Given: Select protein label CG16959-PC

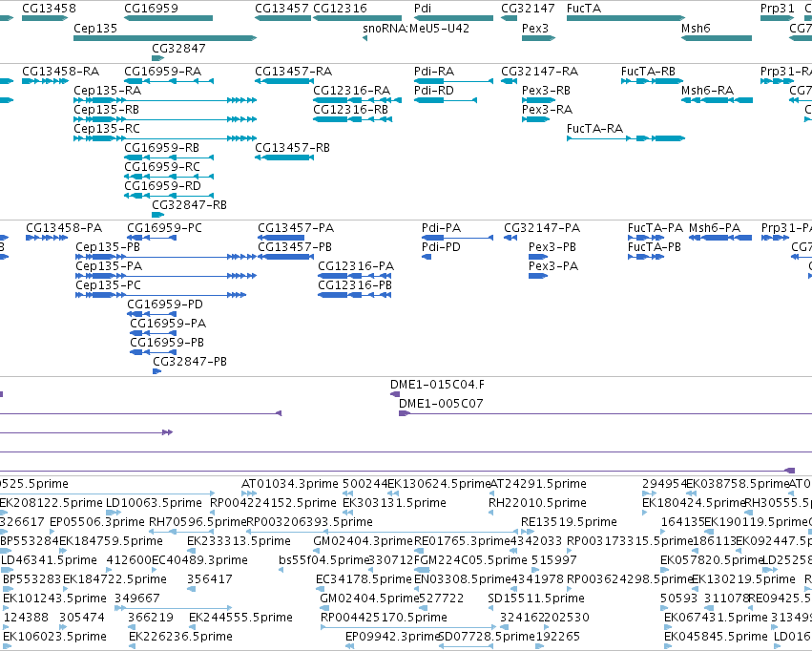Looking at the screenshot, I should pyautogui.click(x=165, y=228).
